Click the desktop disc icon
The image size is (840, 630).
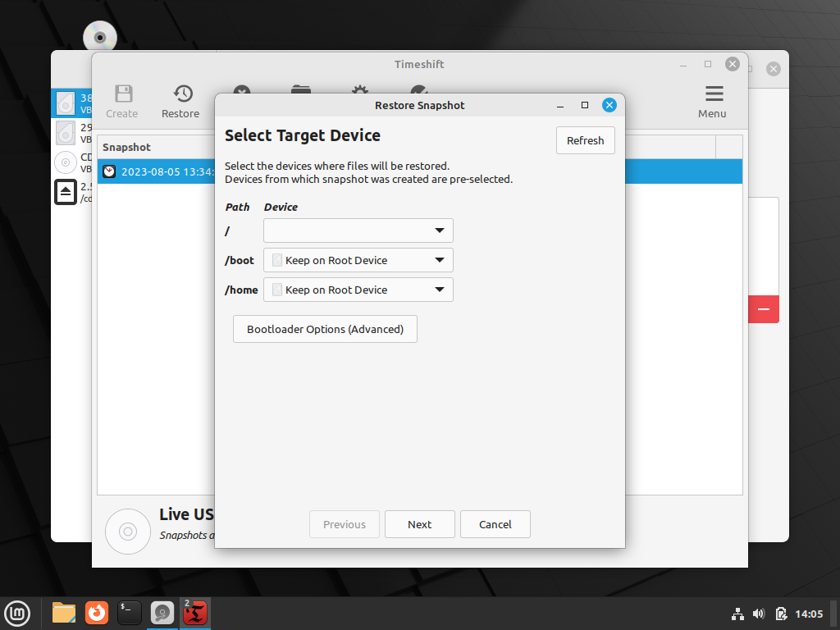pyautogui.click(x=99, y=37)
